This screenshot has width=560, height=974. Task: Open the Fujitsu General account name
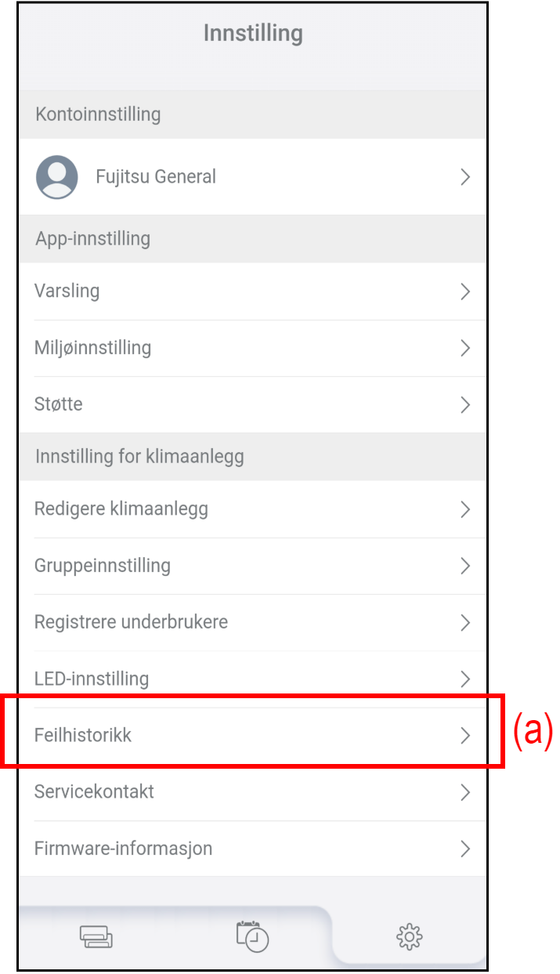pos(156,177)
